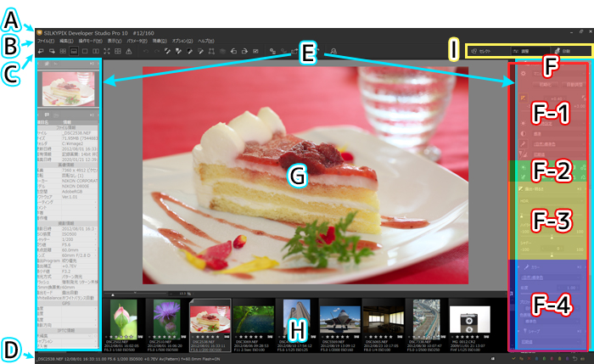The width and height of the screenshot is (594, 364).
Task: Open the パラメータ(P) menu
Action: pyautogui.click(x=137, y=41)
